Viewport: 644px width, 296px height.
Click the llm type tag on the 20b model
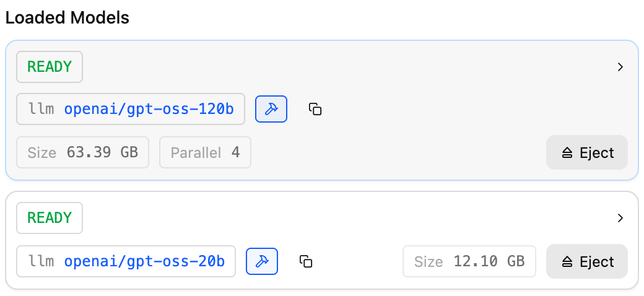pos(41,261)
